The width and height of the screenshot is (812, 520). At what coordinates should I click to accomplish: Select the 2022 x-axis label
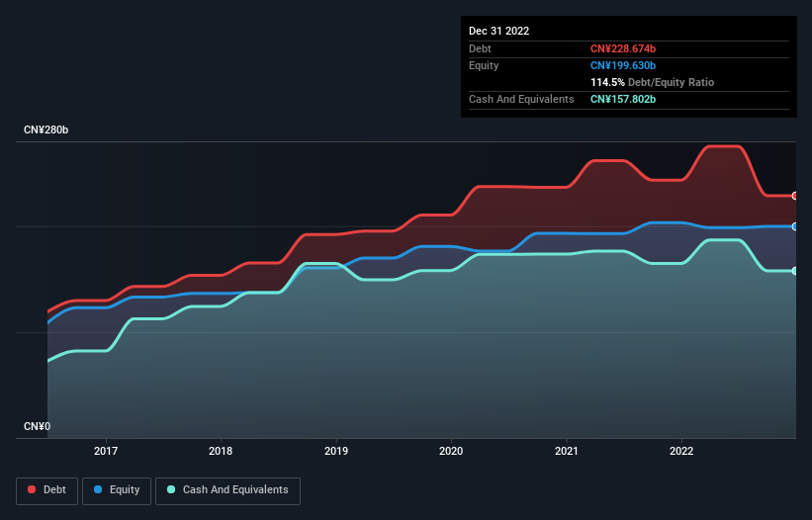point(681,451)
